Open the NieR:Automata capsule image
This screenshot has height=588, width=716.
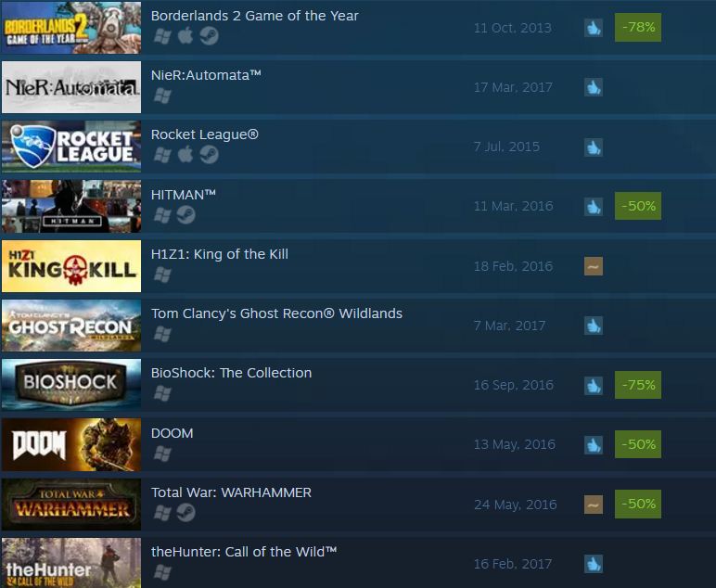click(x=71, y=87)
